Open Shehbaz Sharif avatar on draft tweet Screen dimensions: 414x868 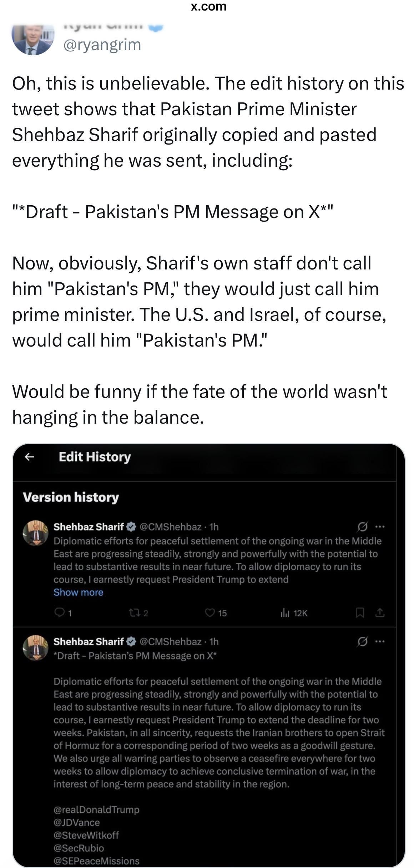[35, 647]
